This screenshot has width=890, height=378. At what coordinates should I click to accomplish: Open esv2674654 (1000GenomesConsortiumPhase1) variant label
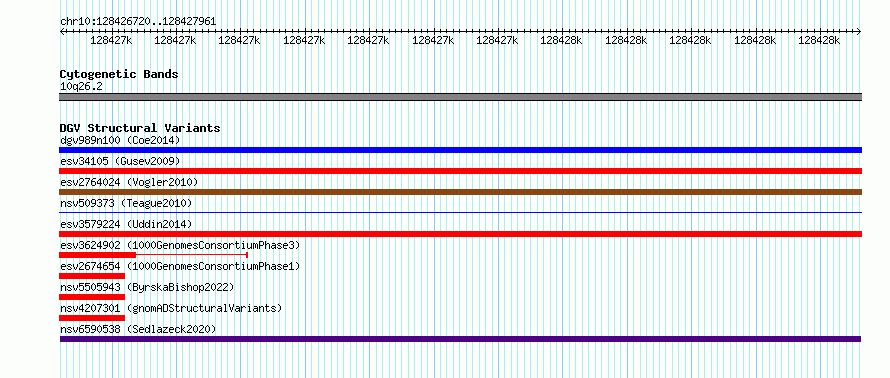point(180,266)
